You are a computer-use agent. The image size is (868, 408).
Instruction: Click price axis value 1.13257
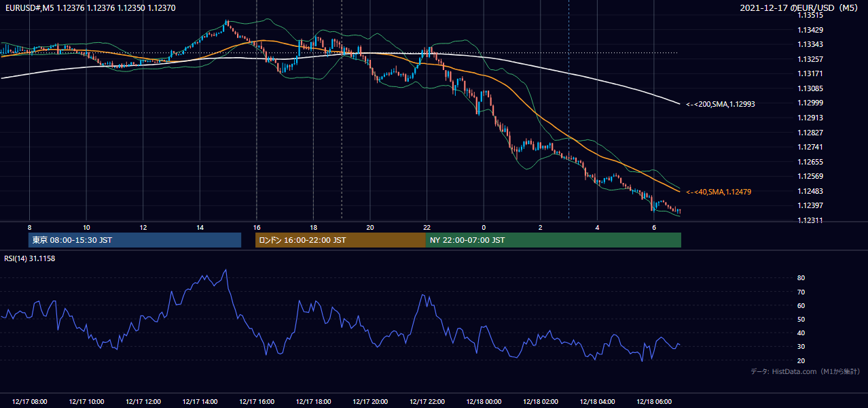pyautogui.click(x=810, y=59)
